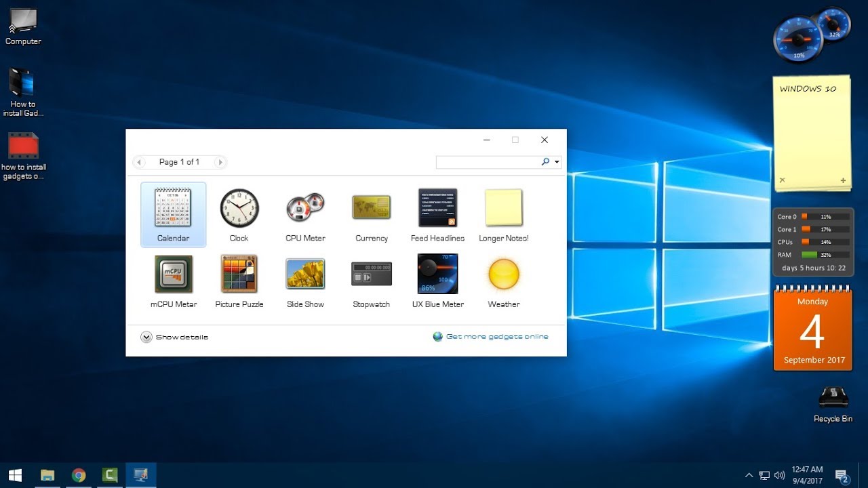Click the Page 1 of 1 label
Screen dimensions: 868x488
179,162
